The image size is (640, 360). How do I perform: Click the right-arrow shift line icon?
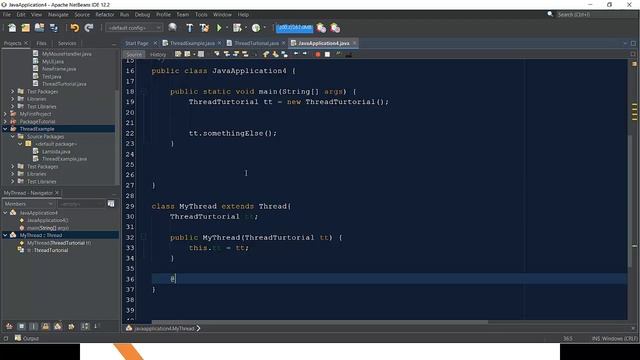coord(305,54)
